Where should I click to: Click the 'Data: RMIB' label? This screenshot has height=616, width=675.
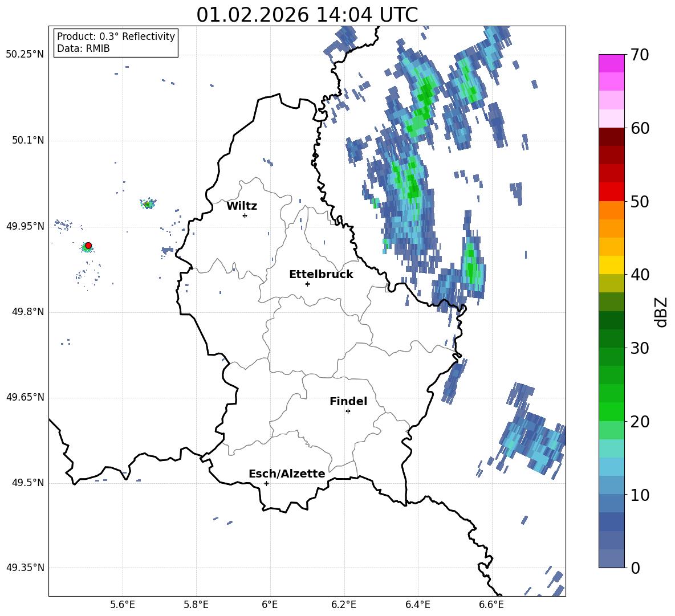[83, 48]
